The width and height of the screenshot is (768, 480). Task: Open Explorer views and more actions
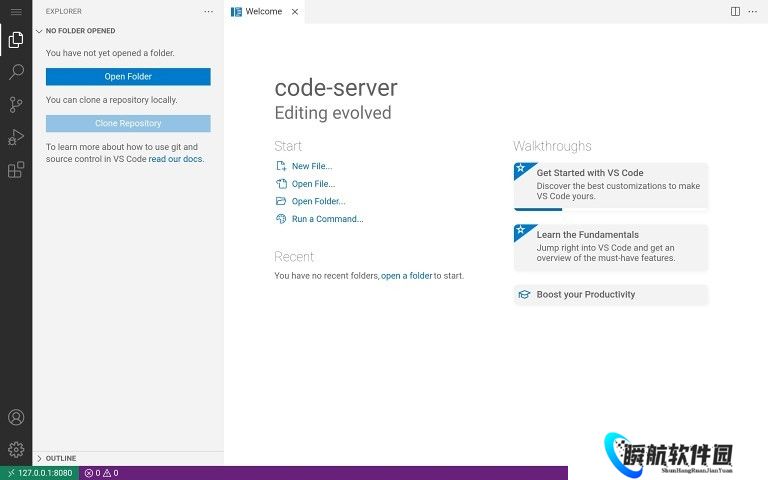tap(208, 11)
